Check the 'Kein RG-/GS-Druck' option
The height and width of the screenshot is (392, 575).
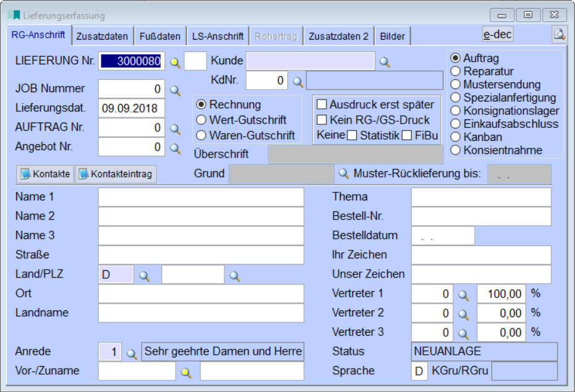pyautogui.click(x=322, y=120)
